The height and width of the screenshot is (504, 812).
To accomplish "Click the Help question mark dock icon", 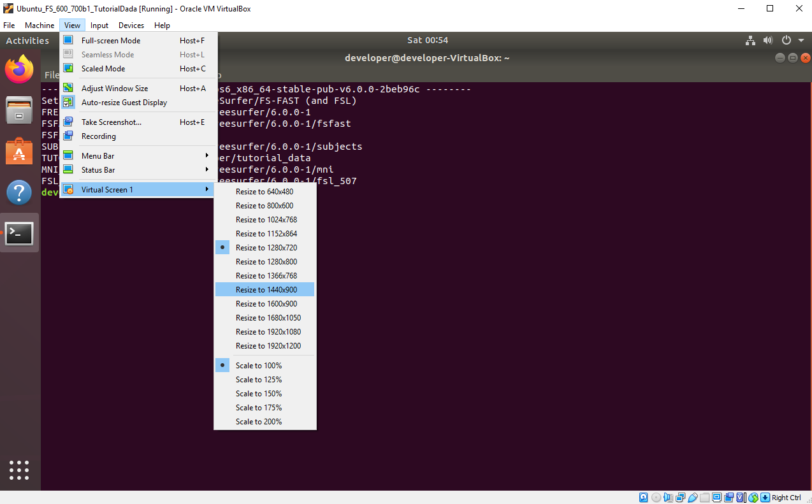I will click(19, 192).
